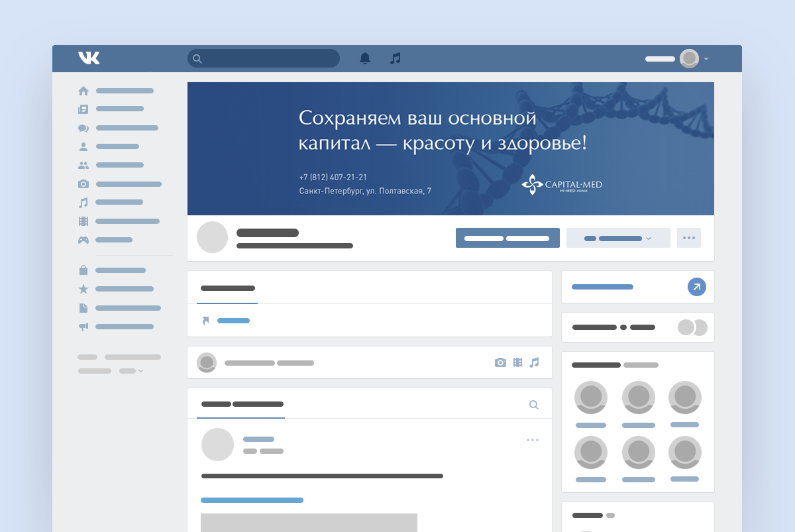
Task: Click the cover slogan "Сохраняем ваш основной"
Action: pos(417,119)
